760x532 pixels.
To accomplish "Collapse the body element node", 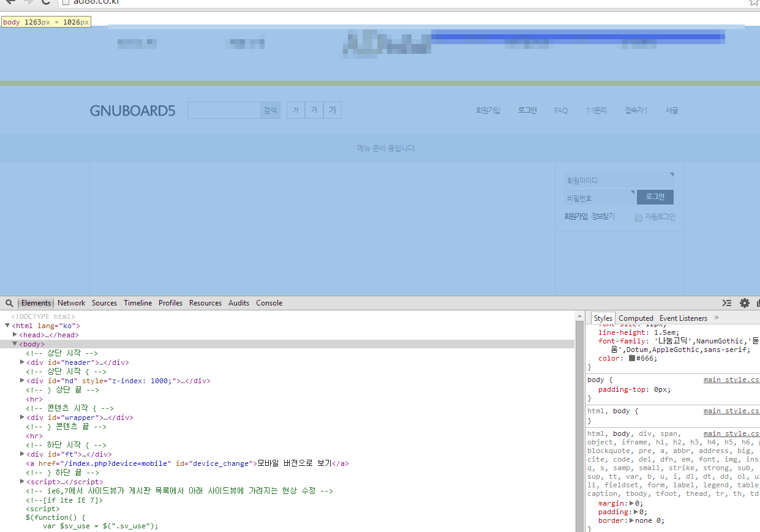I will point(15,344).
